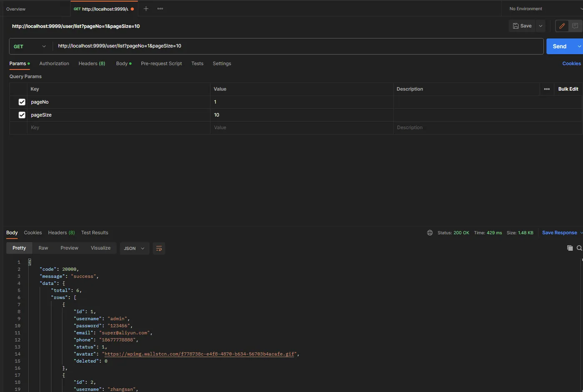This screenshot has height=392, width=583.
Task: Select the Pretty view
Action: [x=19, y=248]
